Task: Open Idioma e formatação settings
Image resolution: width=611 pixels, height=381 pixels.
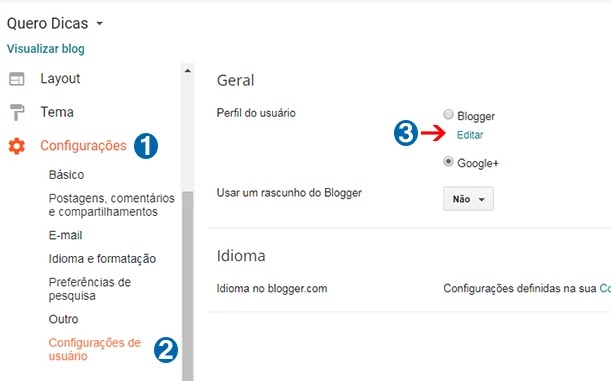Action: point(102,259)
